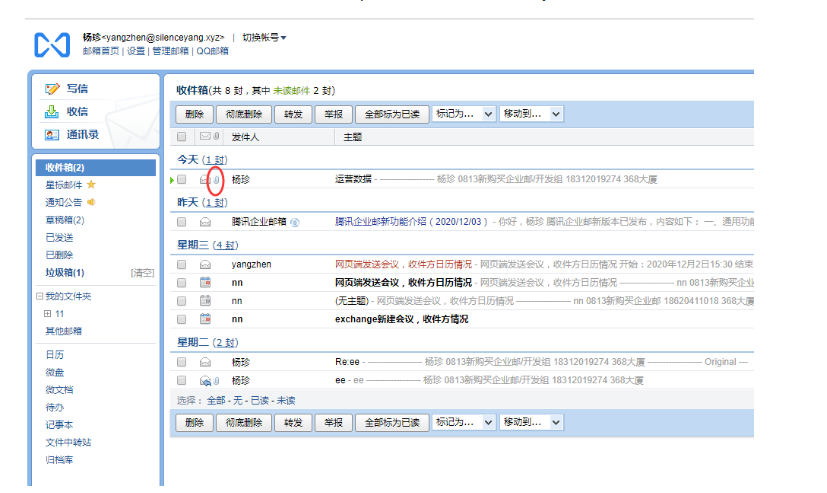827x493 pixels.
Task: Open the 草稿箱 drafts folder
Action: [x=64, y=220]
